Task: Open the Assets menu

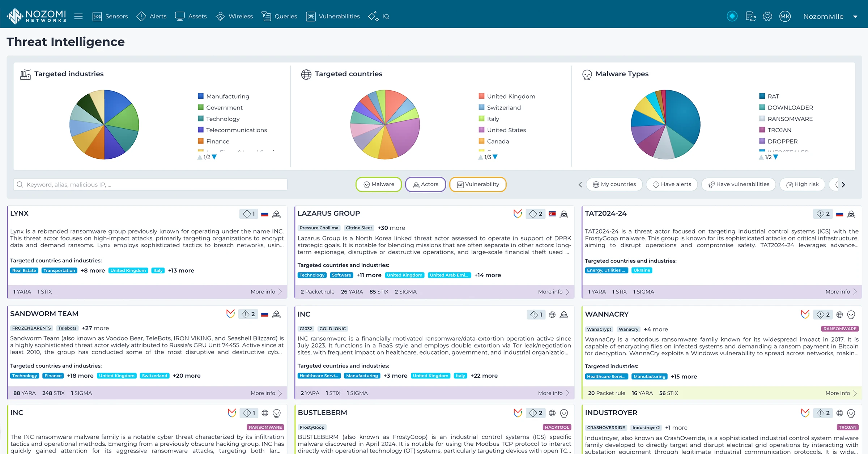Action: pos(191,16)
